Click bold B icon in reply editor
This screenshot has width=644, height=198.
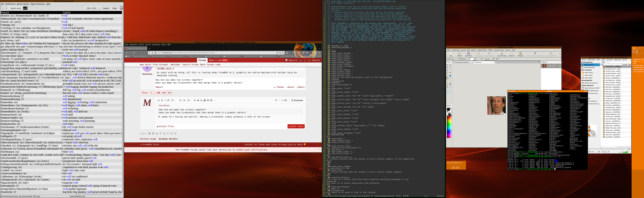click(162, 100)
